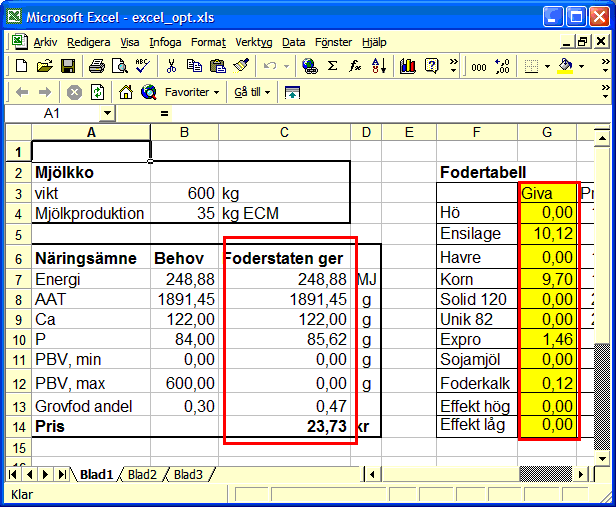Select cell containing 23,73 price

[284, 426]
